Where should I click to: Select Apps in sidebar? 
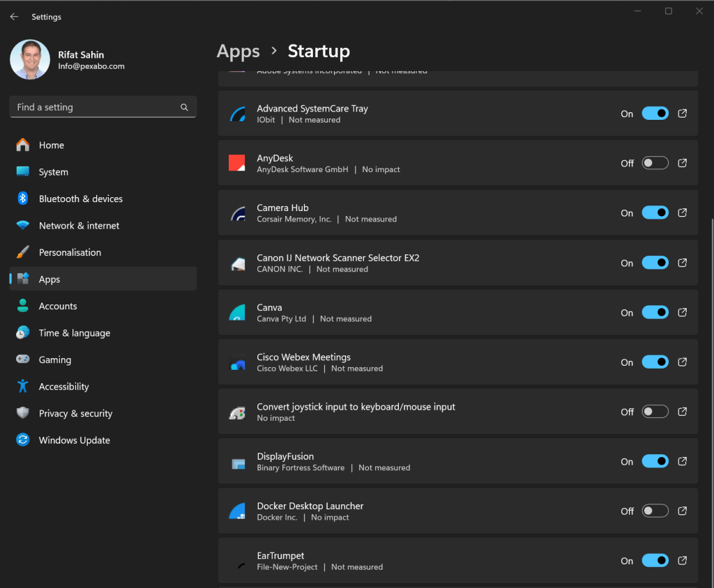coord(103,279)
